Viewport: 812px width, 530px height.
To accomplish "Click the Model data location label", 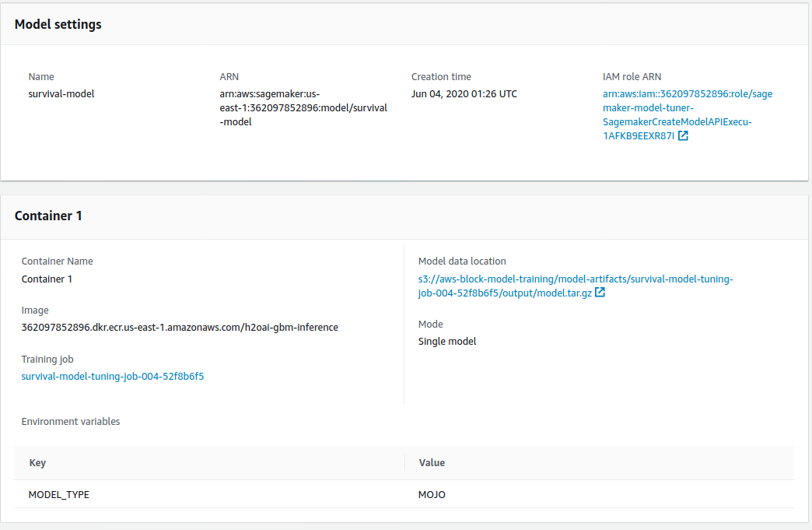I will 462,261.
